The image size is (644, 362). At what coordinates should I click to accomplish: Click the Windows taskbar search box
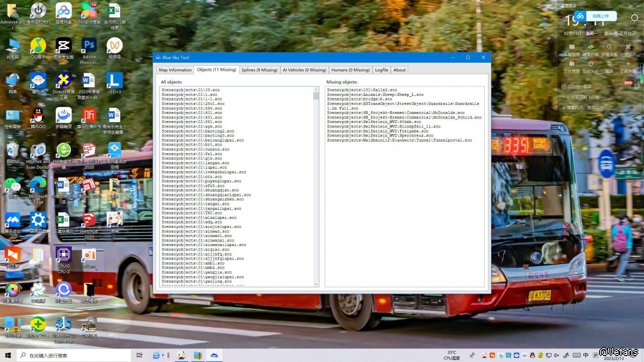[75, 355]
